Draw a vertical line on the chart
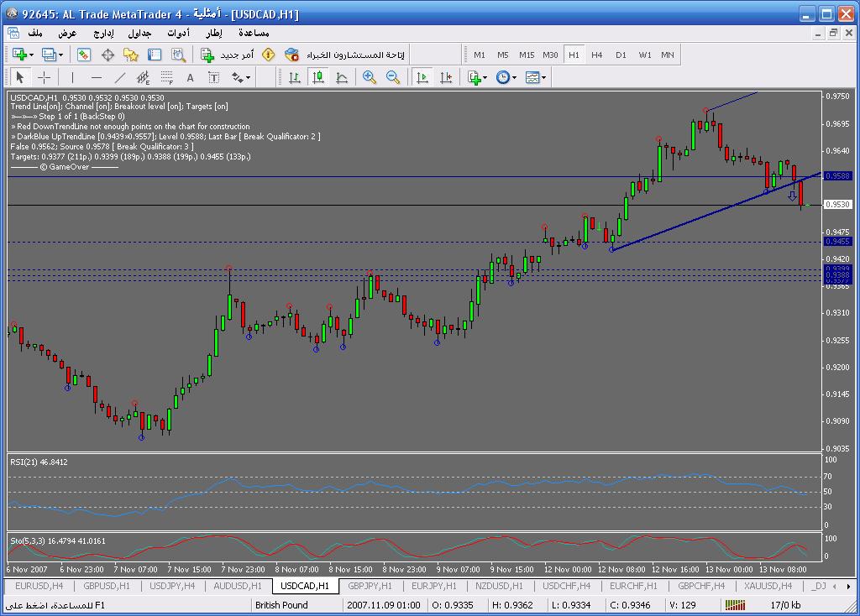This screenshot has width=860, height=616. 73,77
